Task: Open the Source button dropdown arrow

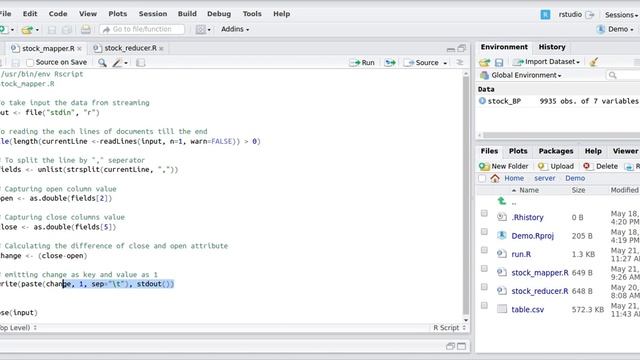Action: pyautogui.click(x=445, y=63)
